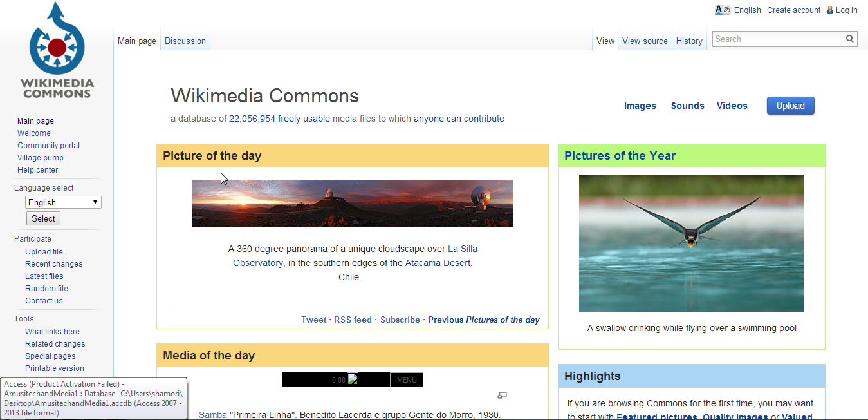Click the media player 0:00 time display
The width and height of the screenshot is (868, 420).
click(x=339, y=380)
